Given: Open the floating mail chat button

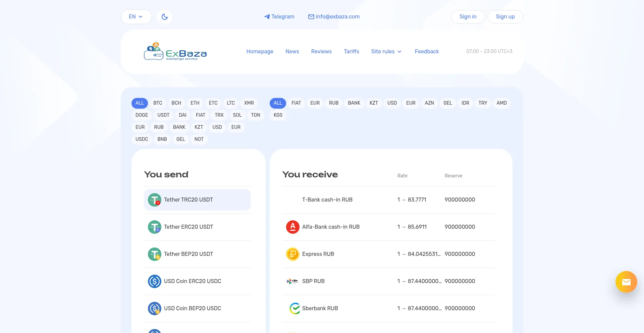Looking at the screenshot, I should click(626, 282).
